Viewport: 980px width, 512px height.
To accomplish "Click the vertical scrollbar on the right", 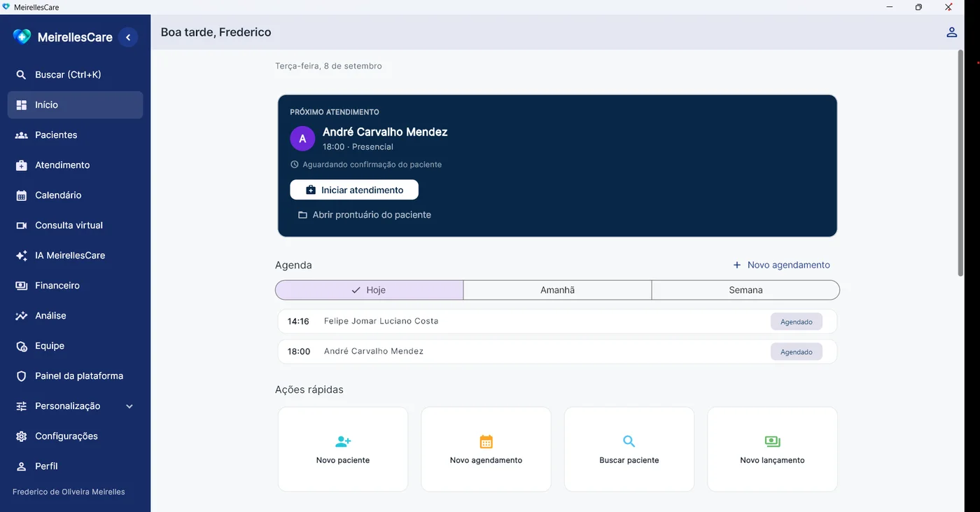I will coord(960,162).
